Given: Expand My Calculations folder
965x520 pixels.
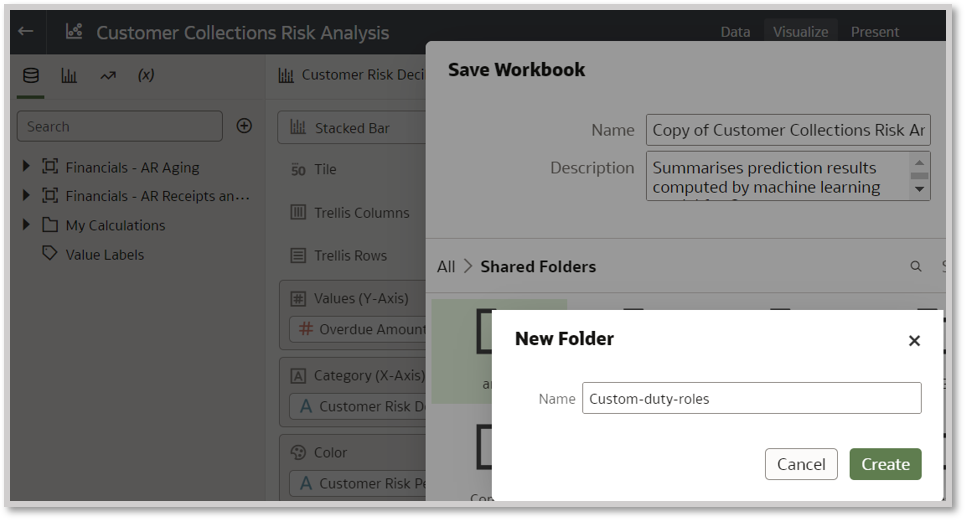Looking at the screenshot, I should point(26,225).
